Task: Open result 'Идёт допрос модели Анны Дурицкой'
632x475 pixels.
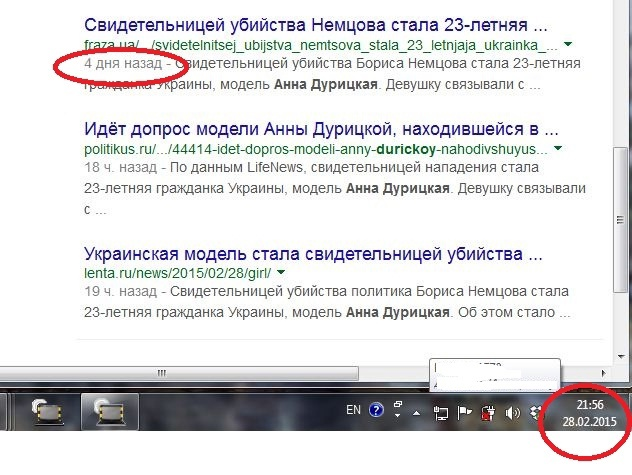Action: (321, 129)
